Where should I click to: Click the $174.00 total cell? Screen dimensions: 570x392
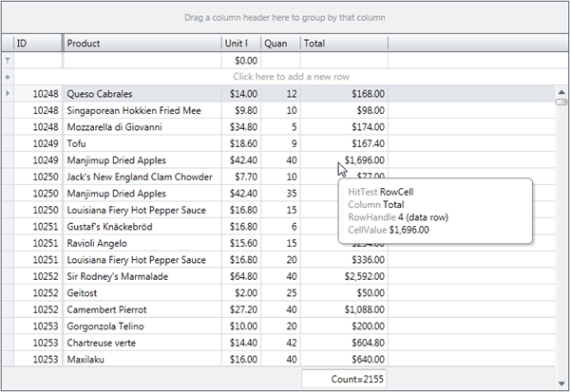click(x=344, y=127)
